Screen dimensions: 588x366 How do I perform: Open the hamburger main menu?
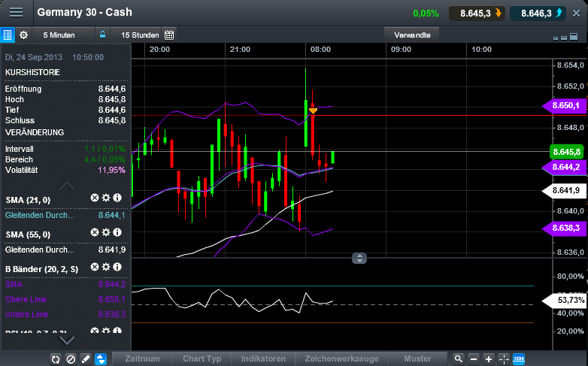click(x=16, y=12)
